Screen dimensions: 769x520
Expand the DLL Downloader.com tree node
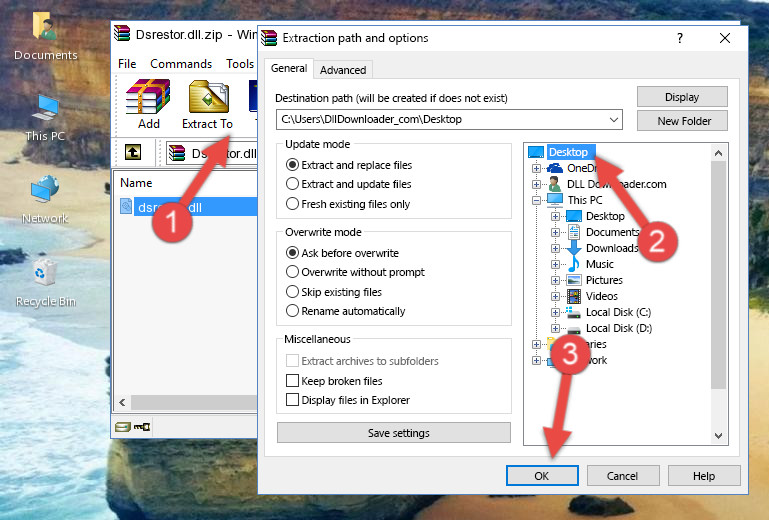click(x=536, y=184)
